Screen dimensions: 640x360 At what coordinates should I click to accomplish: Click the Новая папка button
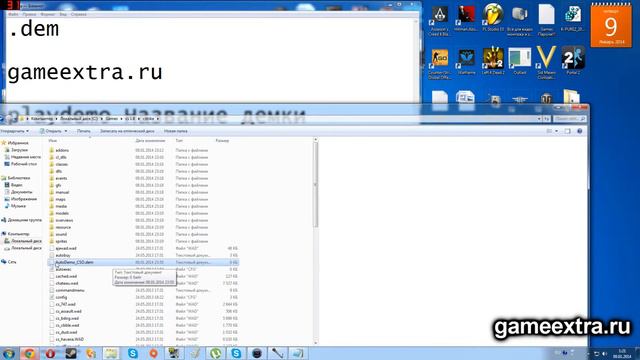[176, 131]
